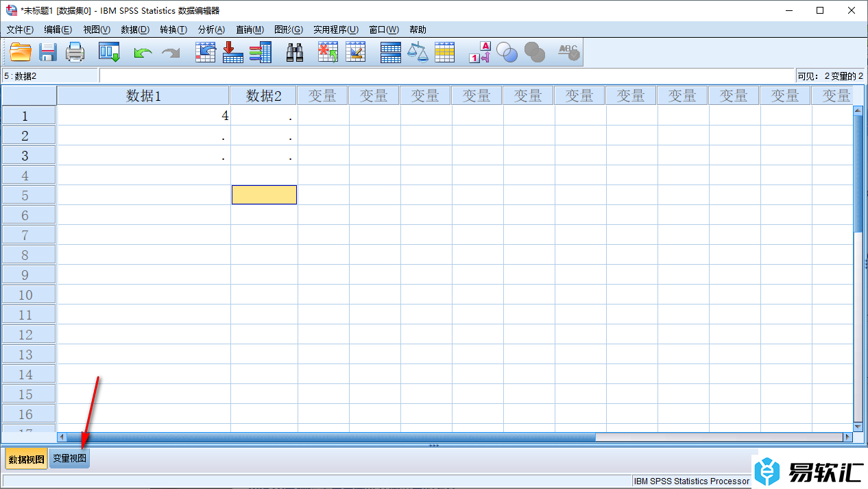868x489 pixels.
Task: Click the horizontal scrollbar thumb
Action: (331, 436)
